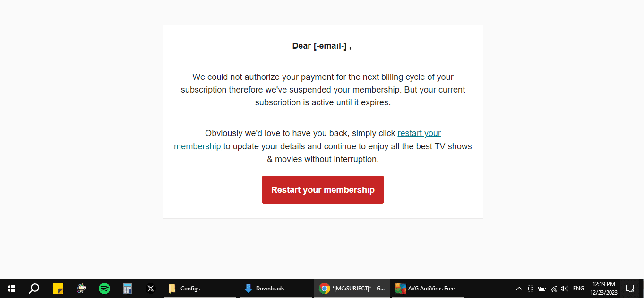The image size is (644, 298).
Task: Switch to the Configs folder window
Action: (200, 289)
